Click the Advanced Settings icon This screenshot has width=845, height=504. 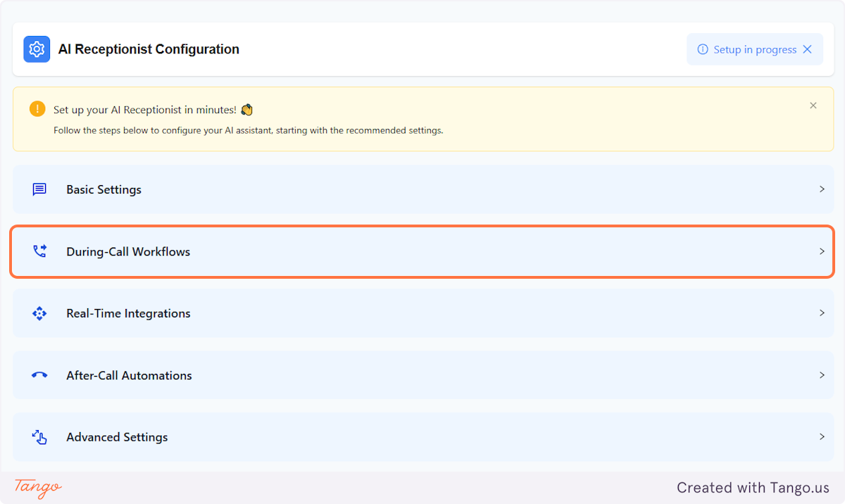tap(40, 436)
